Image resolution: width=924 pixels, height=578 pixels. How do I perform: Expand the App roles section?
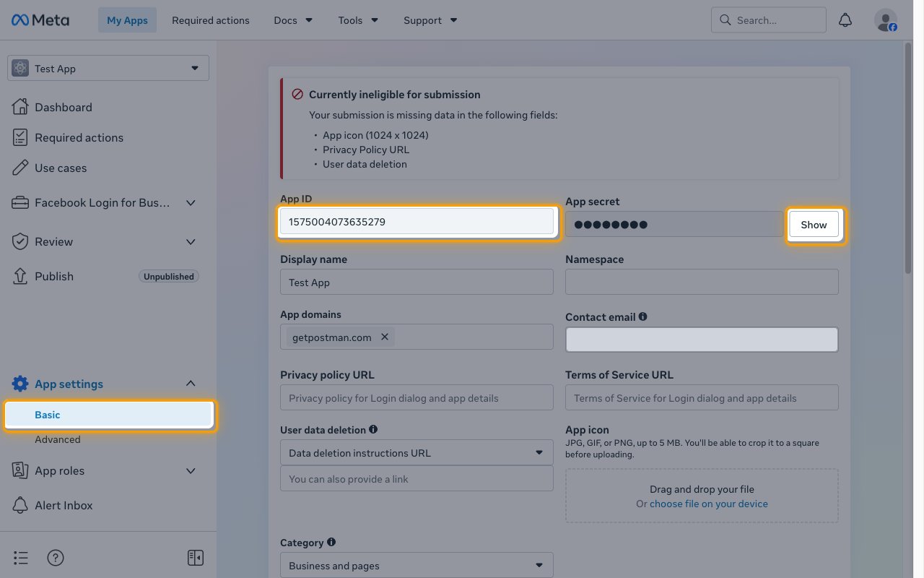191,470
